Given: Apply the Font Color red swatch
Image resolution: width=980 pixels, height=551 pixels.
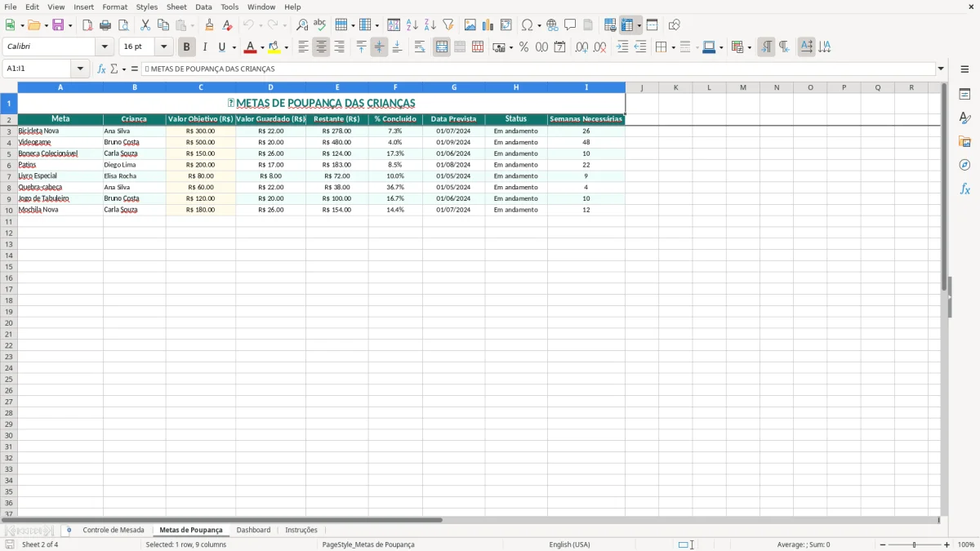Looking at the screenshot, I should tap(252, 47).
